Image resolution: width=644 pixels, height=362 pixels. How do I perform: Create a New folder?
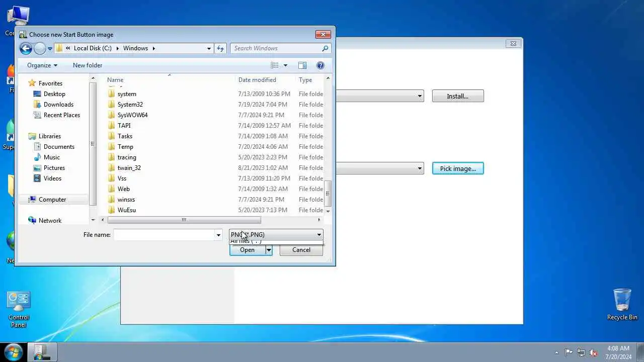point(88,65)
